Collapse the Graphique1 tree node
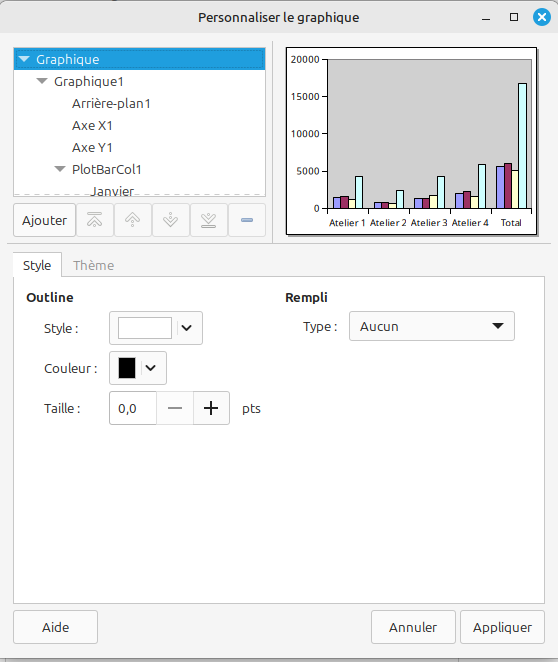 [x=42, y=81]
